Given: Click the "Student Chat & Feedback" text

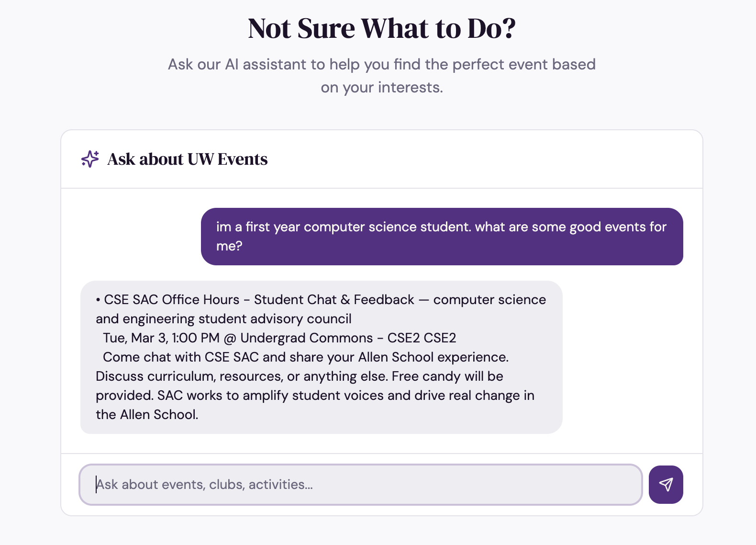Looking at the screenshot, I should pyautogui.click(x=334, y=300).
